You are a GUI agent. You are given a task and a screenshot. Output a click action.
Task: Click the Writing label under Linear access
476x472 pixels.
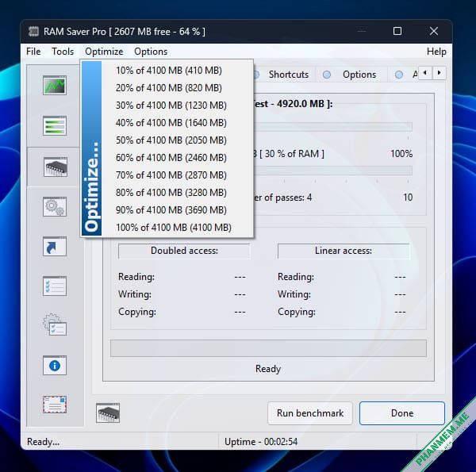pyautogui.click(x=294, y=294)
